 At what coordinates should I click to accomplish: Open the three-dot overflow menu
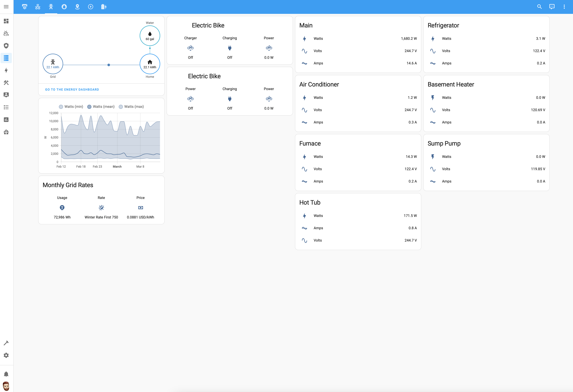coord(564,7)
